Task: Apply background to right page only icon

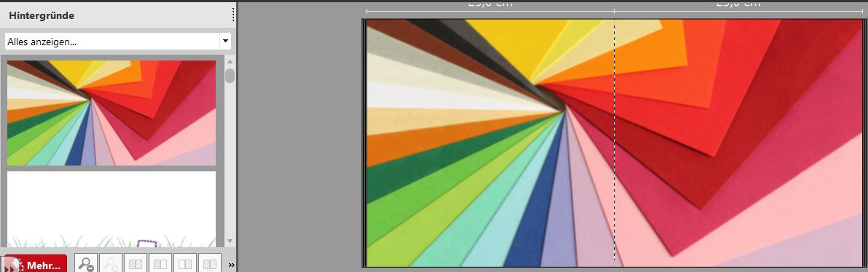Action: pos(185,264)
